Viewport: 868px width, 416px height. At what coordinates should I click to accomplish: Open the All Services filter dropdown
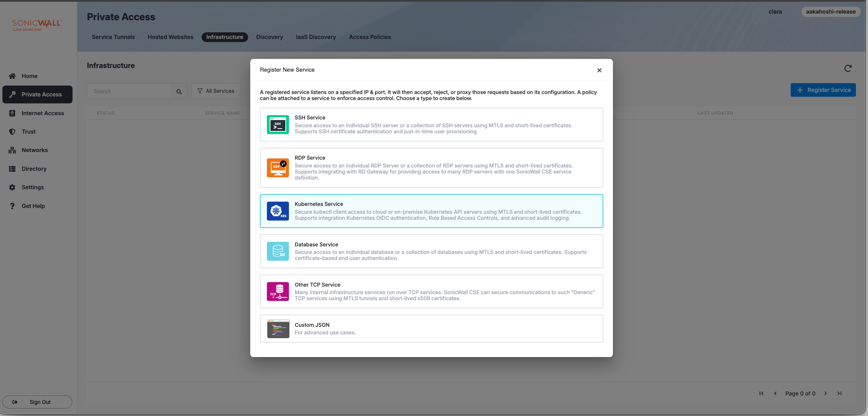[x=216, y=91]
